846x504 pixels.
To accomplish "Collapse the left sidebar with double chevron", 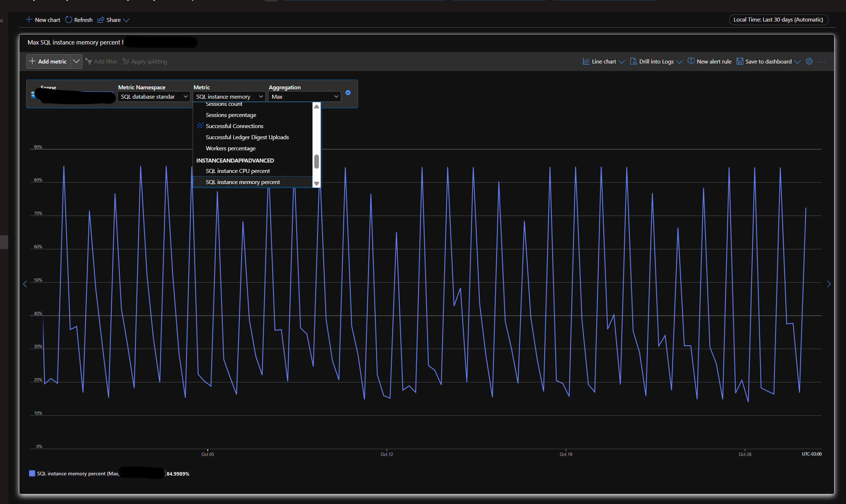I will (2, 20).
